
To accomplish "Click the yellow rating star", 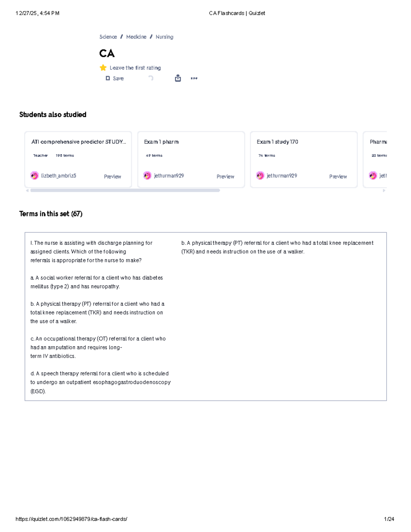I will 103,68.
